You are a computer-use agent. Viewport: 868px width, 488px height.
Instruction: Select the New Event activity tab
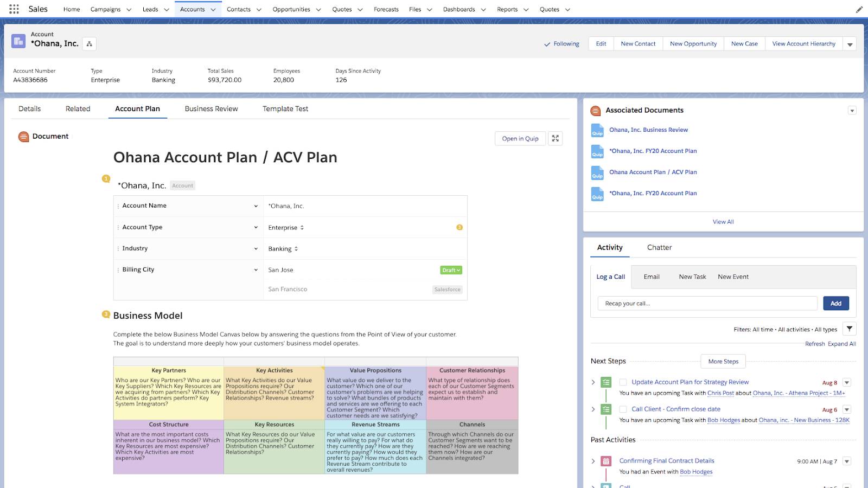point(733,277)
